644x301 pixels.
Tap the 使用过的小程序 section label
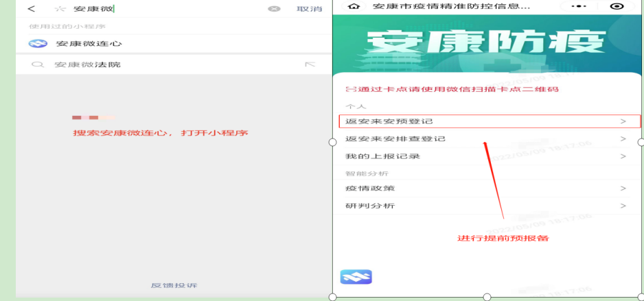[67, 27]
